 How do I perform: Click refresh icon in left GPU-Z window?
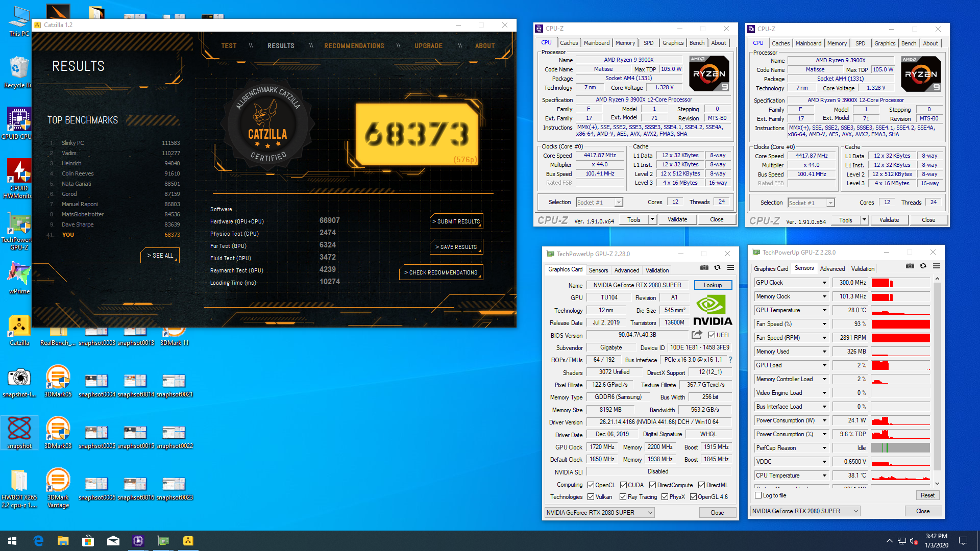tap(717, 267)
